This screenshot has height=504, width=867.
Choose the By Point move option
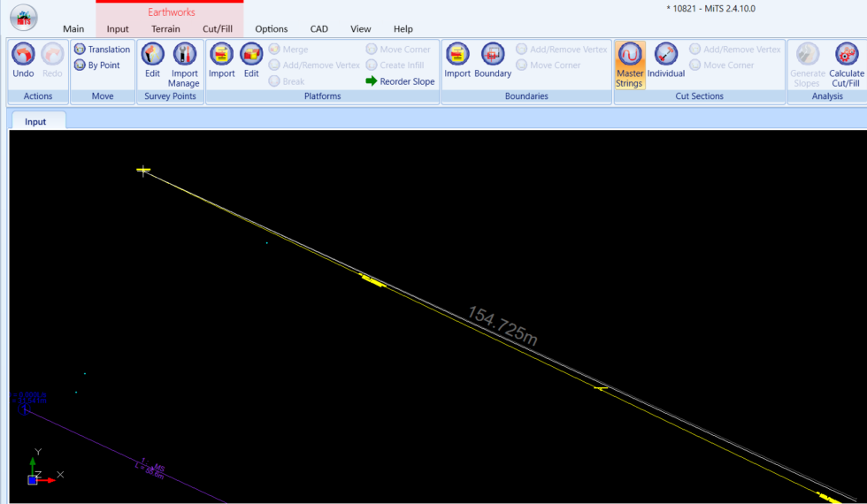click(x=97, y=65)
